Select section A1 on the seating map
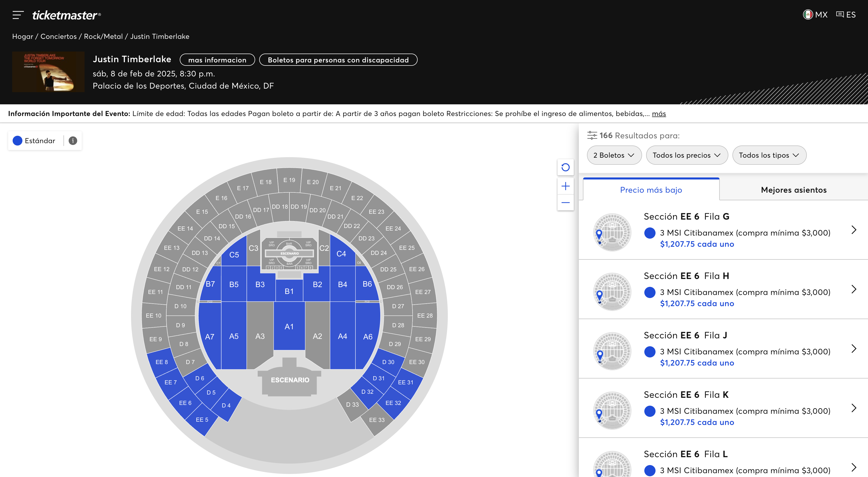Image resolution: width=868 pixels, height=477 pixels. 289,326
